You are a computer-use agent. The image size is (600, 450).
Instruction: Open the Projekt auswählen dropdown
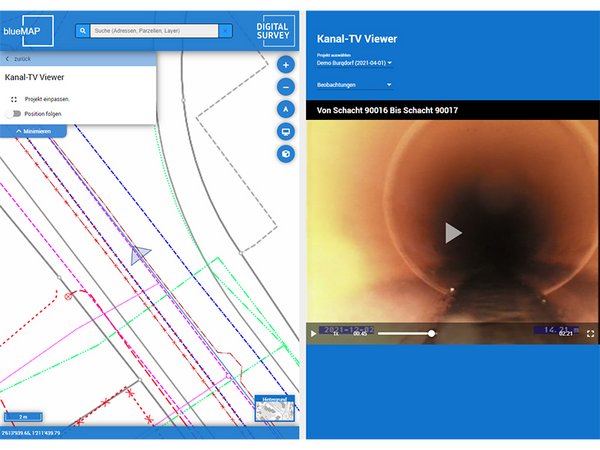coord(354,63)
